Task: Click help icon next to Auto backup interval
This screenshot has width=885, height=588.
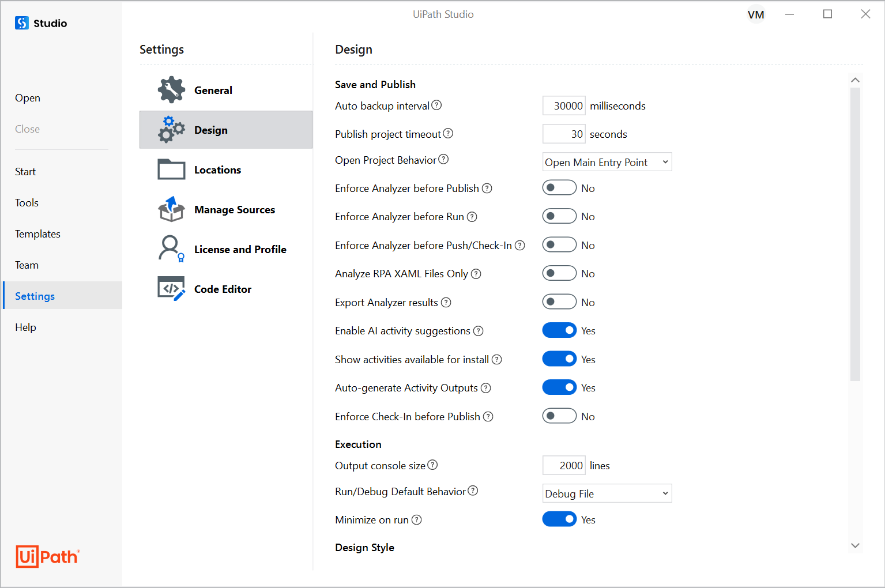Action: click(436, 105)
